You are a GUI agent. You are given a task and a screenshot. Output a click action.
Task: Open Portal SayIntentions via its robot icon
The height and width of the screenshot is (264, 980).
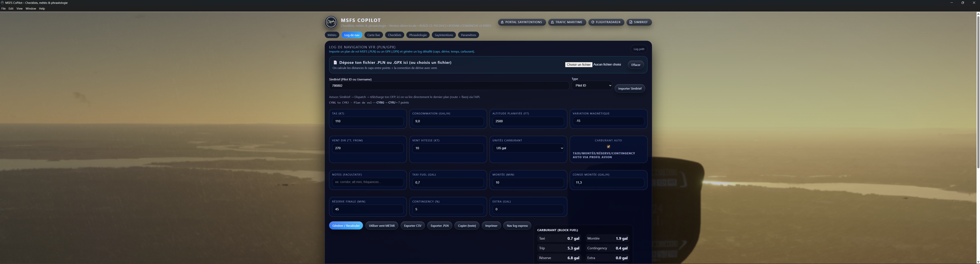click(x=502, y=22)
